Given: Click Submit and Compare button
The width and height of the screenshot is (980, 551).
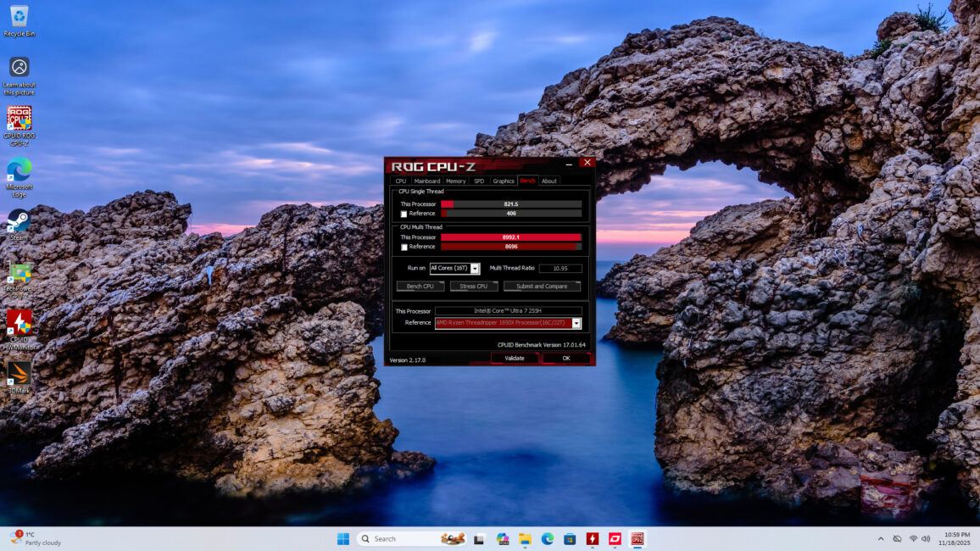Looking at the screenshot, I should (x=542, y=287).
